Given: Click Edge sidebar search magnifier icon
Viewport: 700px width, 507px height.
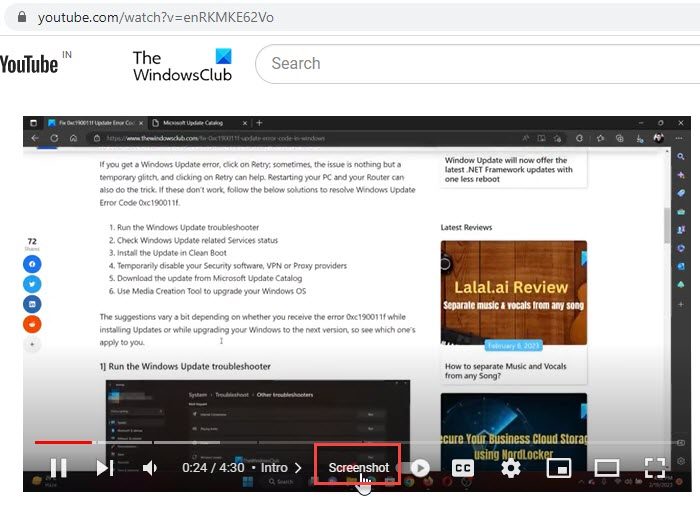Looking at the screenshot, I should (x=680, y=157).
